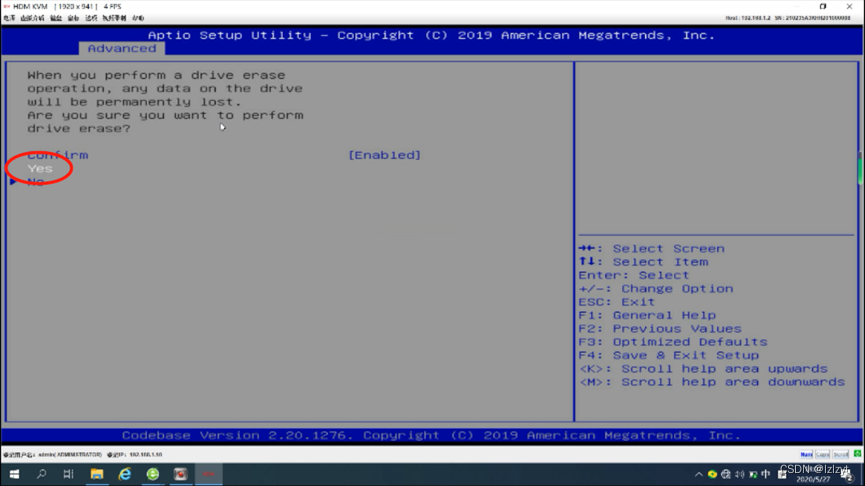Open the seventh KVM menu item
The height and width of the screenshot is (486, 865).
click(x=138, y=18)
